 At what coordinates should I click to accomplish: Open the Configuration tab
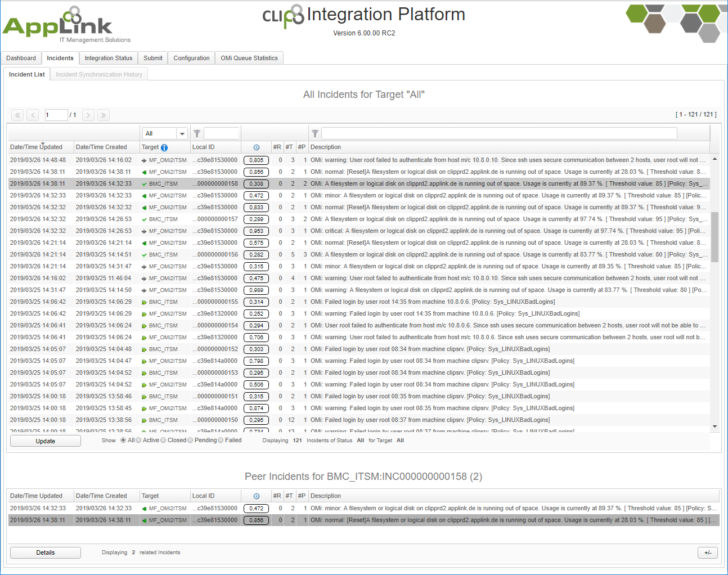tap(191, 58)
